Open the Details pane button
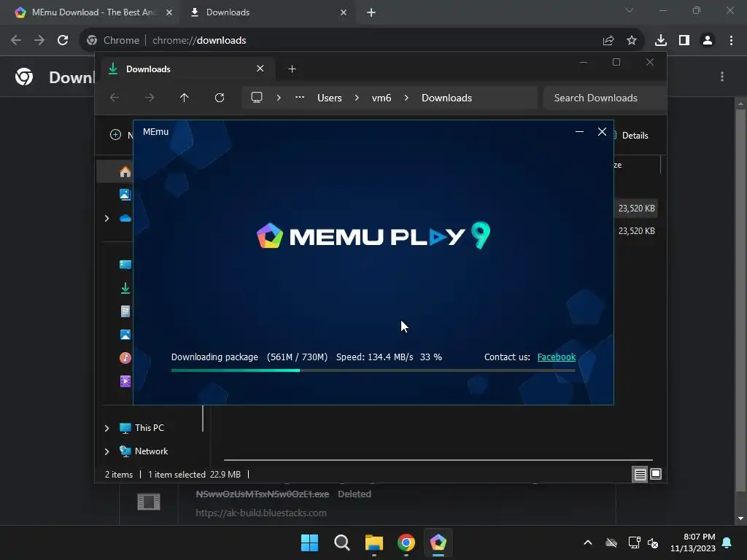Image resolution: width=747 pixels, height=560 pixels. 631,135
